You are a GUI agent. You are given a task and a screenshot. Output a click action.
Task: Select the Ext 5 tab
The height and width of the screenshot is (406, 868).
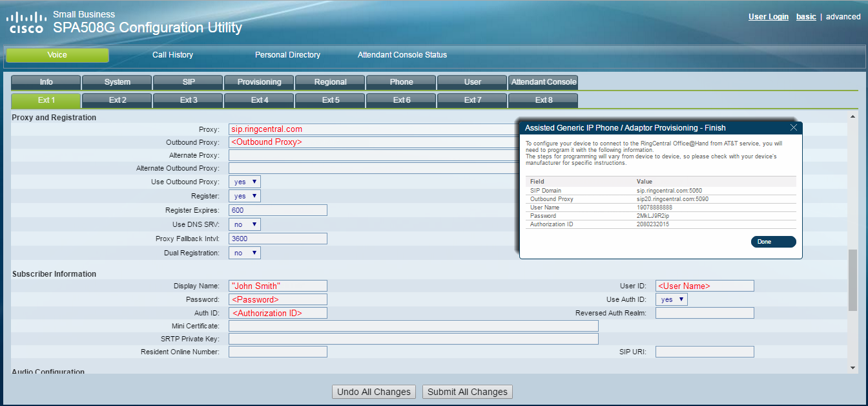tap(330, 100)
